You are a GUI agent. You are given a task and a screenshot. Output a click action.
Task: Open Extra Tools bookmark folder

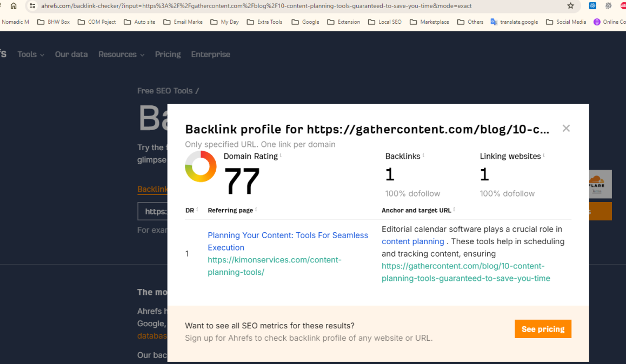click(x=265, y=22)
